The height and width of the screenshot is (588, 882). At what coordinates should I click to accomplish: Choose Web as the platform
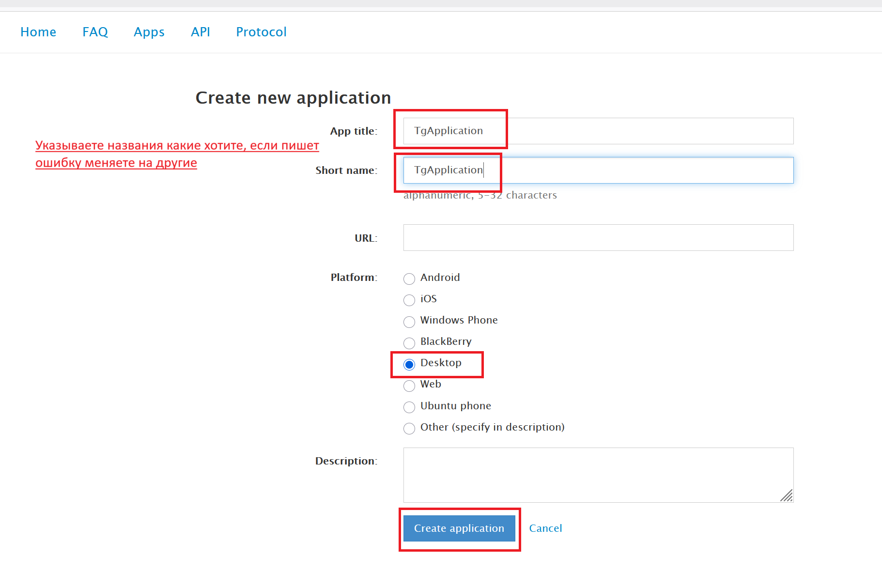pos(409,386)
